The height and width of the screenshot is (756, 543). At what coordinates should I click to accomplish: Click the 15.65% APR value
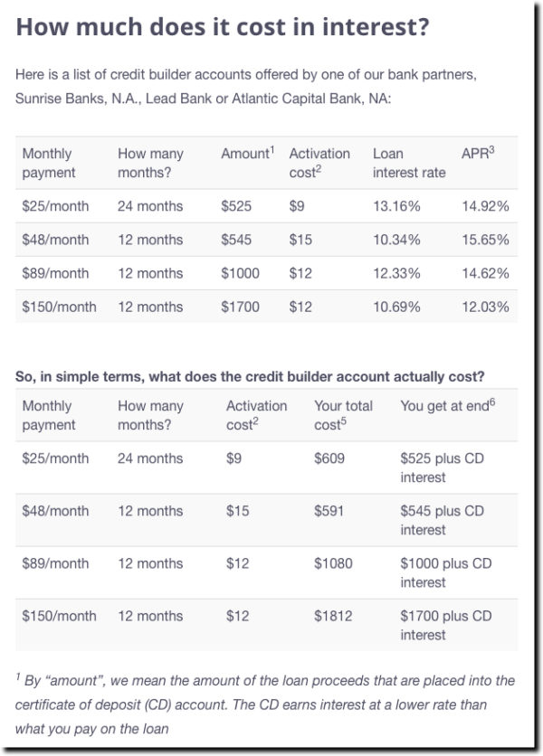[485, 240]
